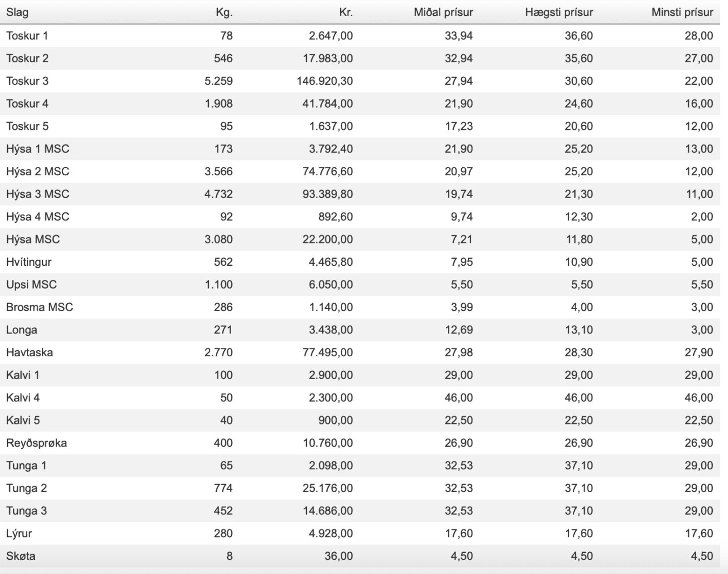Click the Skøta row label
Viewport: 728px width, 574px height.
21,556
